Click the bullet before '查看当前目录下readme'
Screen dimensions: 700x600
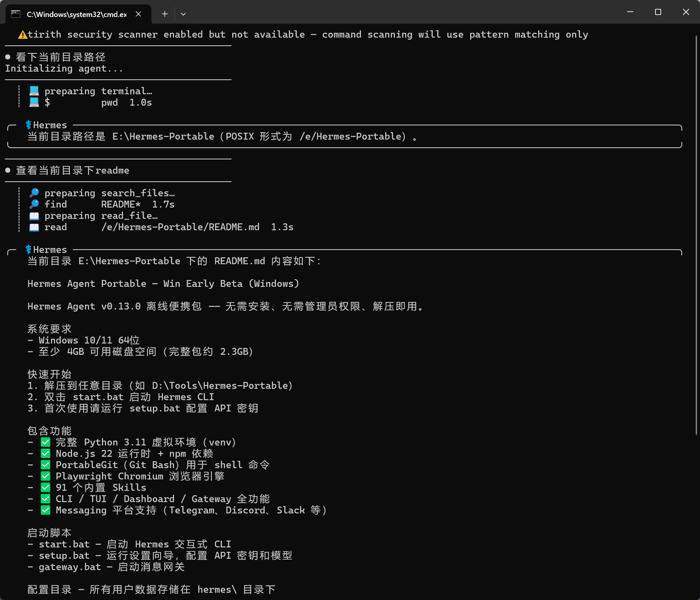[x=8, y=170]
